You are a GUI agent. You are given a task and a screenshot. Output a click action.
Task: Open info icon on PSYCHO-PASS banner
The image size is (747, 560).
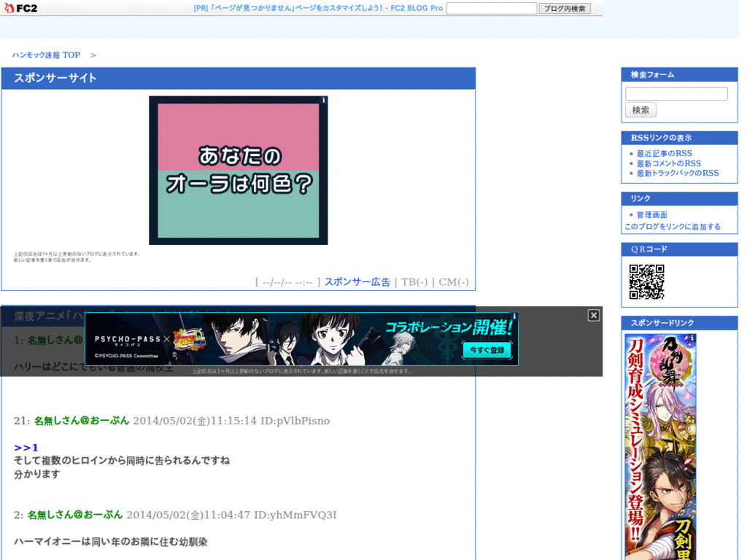click(x=514, y=316)
